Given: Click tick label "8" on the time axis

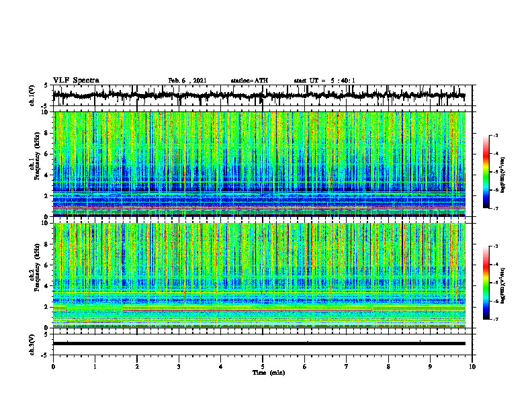Looking at the screenshot, I should click(x=388, y=367).
